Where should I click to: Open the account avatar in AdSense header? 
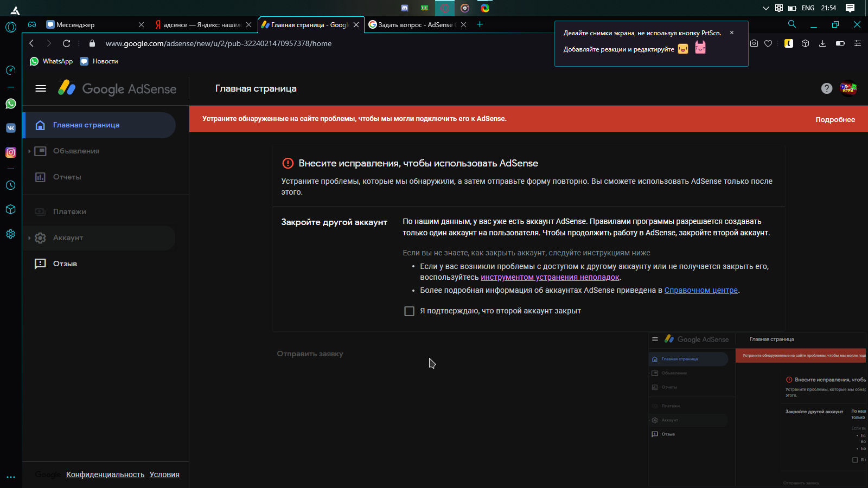(848, 88)
